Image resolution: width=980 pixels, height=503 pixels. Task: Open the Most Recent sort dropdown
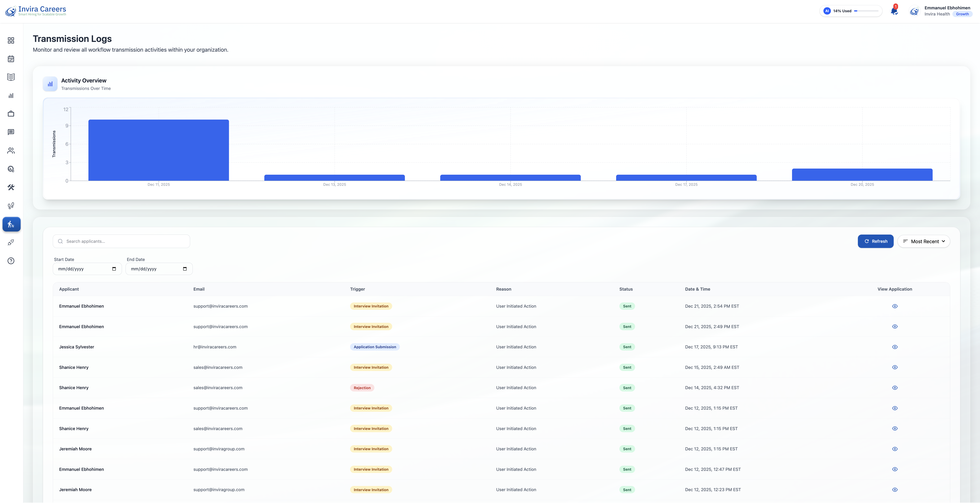(x=923, y=241)
